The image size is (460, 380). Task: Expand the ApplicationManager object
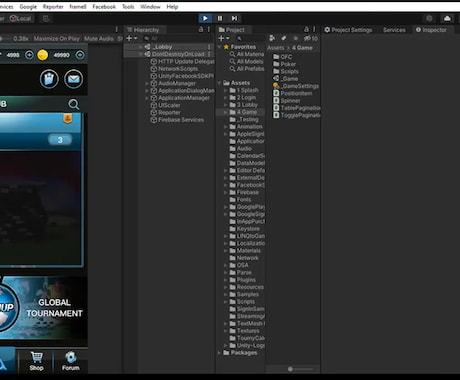(x=147, y=98)
